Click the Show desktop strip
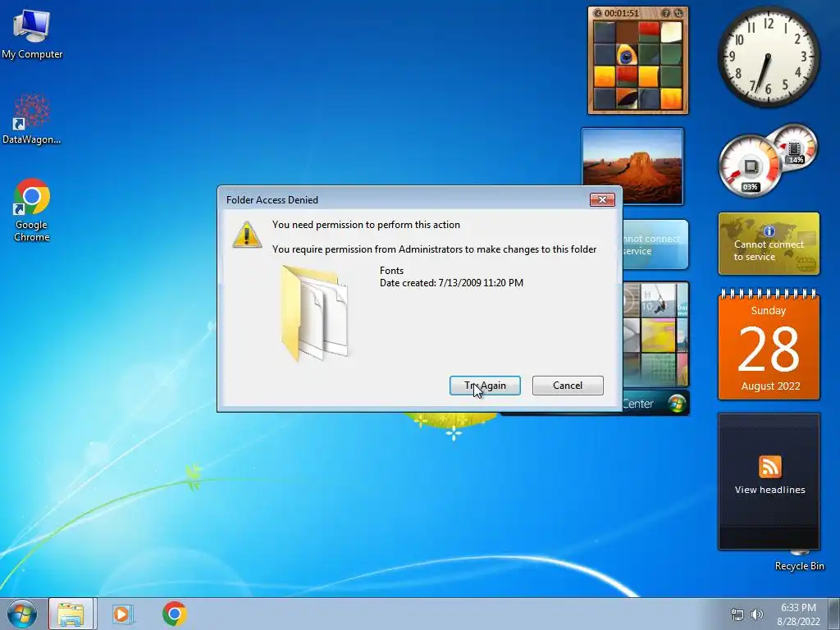The height and width of the screenshot is (630, 840). tap(834, 614)
